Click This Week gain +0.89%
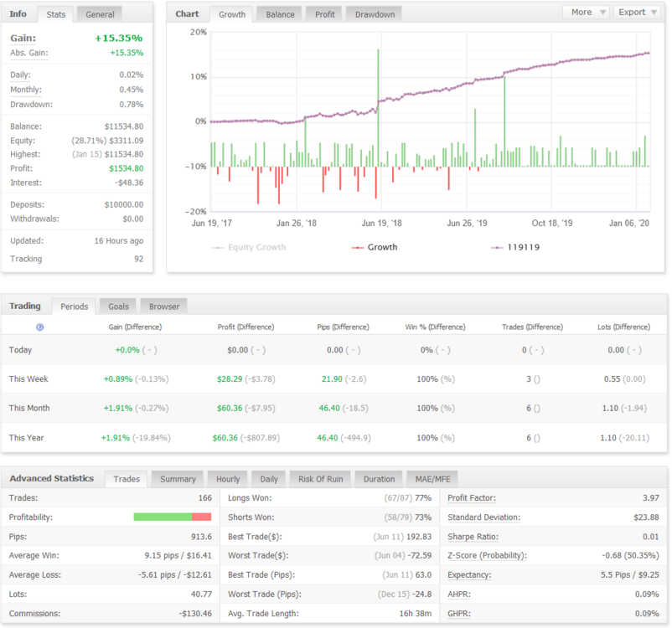 (118, 379)
